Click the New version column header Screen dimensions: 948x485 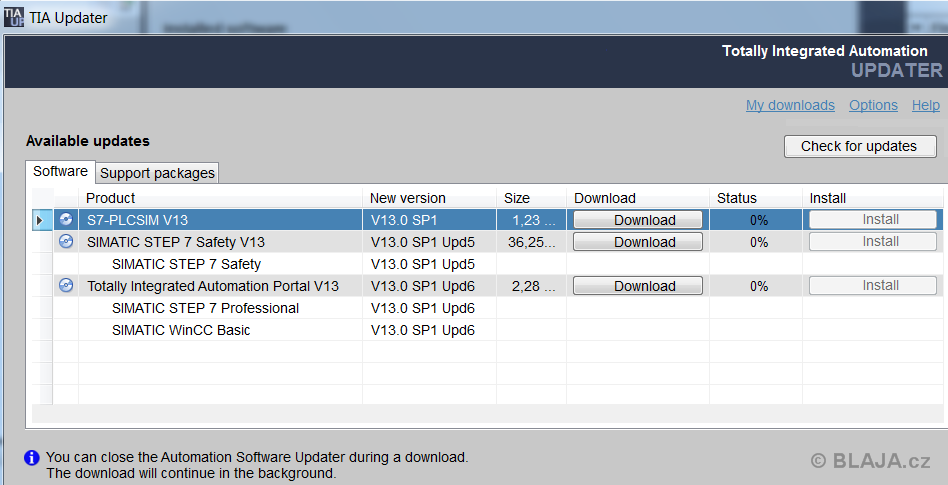(429, 198)
